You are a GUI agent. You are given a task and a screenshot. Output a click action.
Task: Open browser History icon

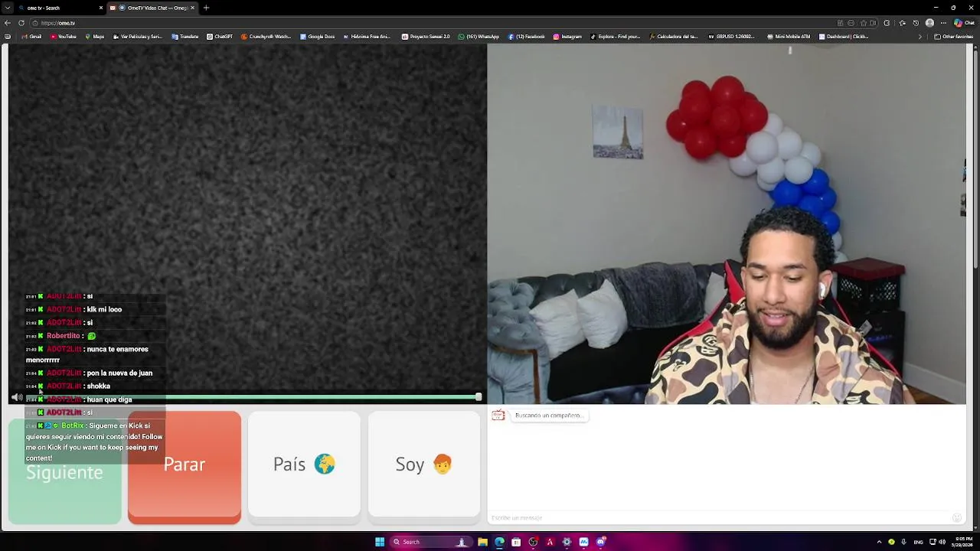(916, 23)
